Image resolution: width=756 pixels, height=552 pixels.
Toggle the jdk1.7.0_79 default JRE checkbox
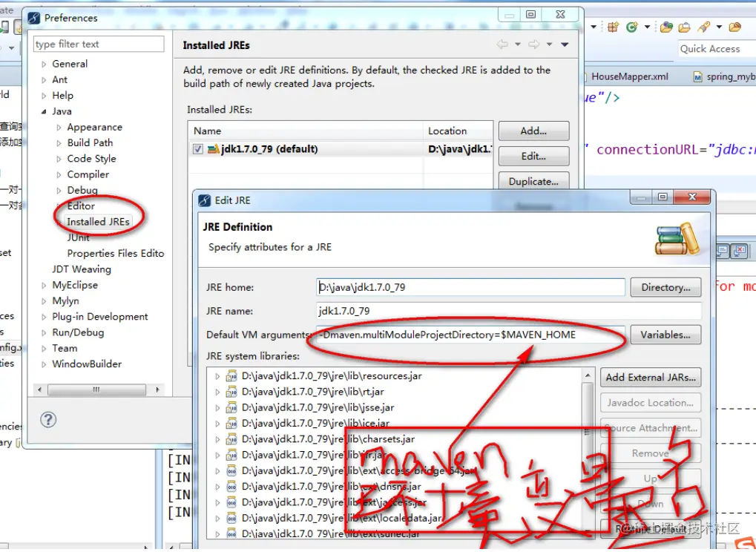point(197,149)
